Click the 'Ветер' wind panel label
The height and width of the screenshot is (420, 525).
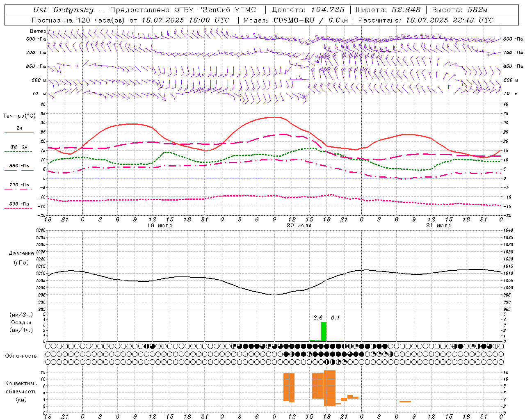pos(38,31)
